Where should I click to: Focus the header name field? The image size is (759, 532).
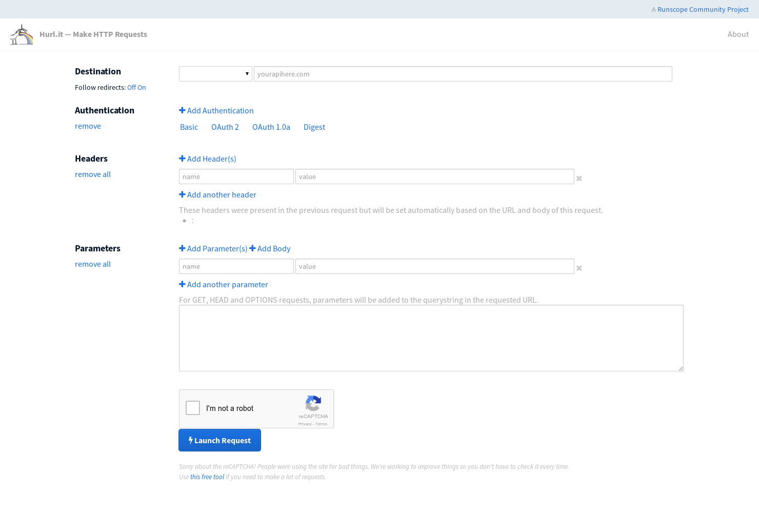pos(236,176)
